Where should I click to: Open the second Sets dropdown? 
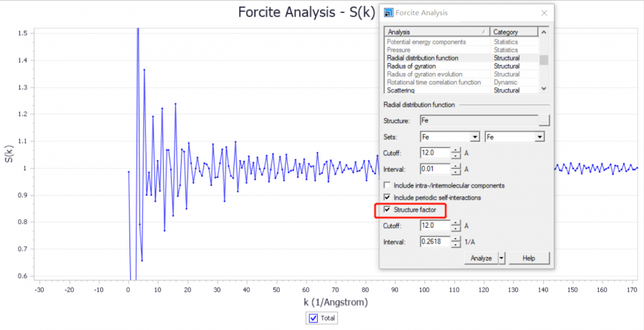point(540,137)
